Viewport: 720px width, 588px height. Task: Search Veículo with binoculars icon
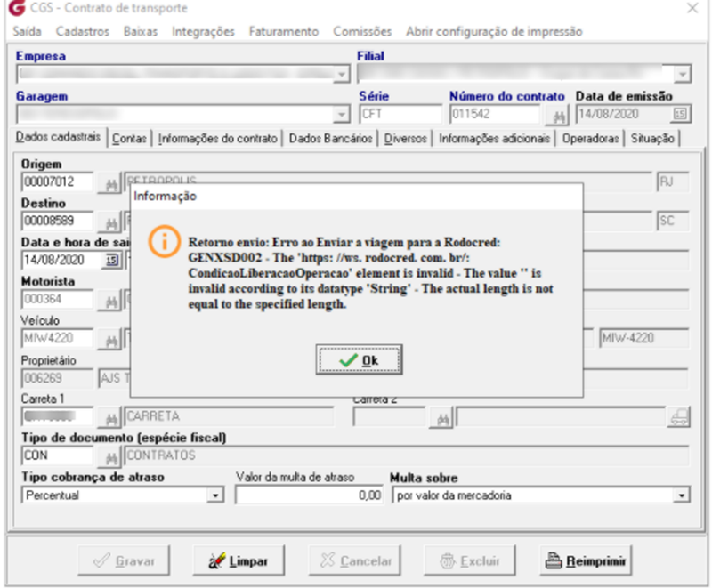110,341
